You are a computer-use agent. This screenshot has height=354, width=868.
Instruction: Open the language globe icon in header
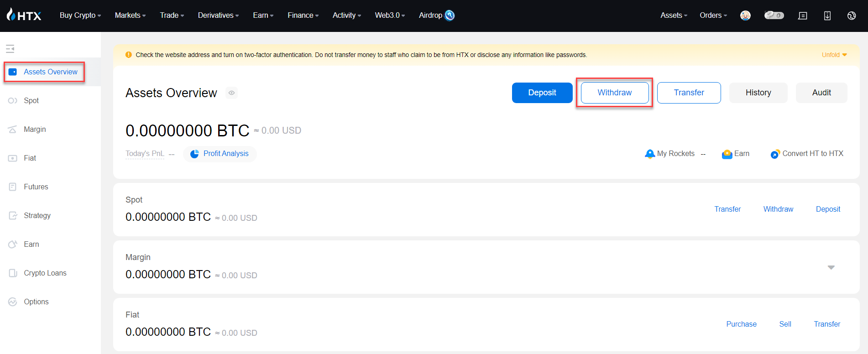pos(852,16)
